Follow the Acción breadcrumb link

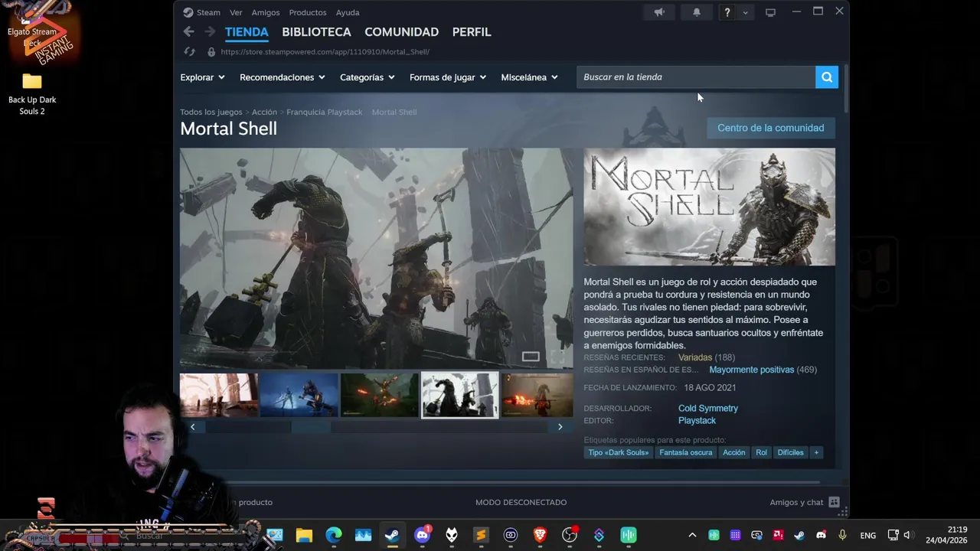(x=264, y=112)
